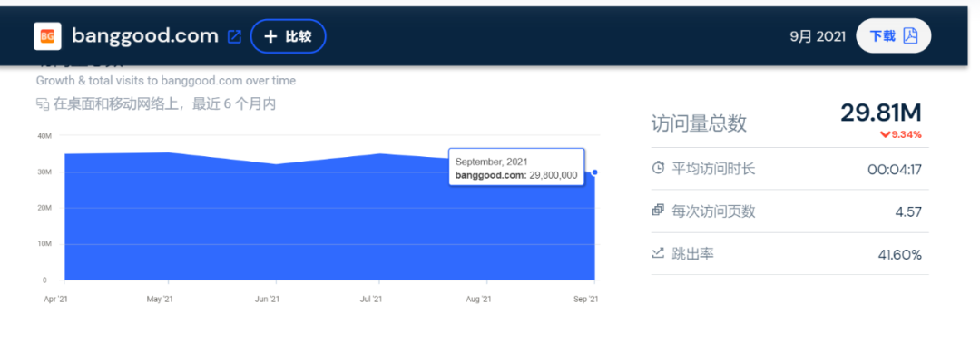Image resolution: width=980 pixels, height=344 pixels.
Task: Click the 4.57 pages per visit value
Action: coord(908,211)
